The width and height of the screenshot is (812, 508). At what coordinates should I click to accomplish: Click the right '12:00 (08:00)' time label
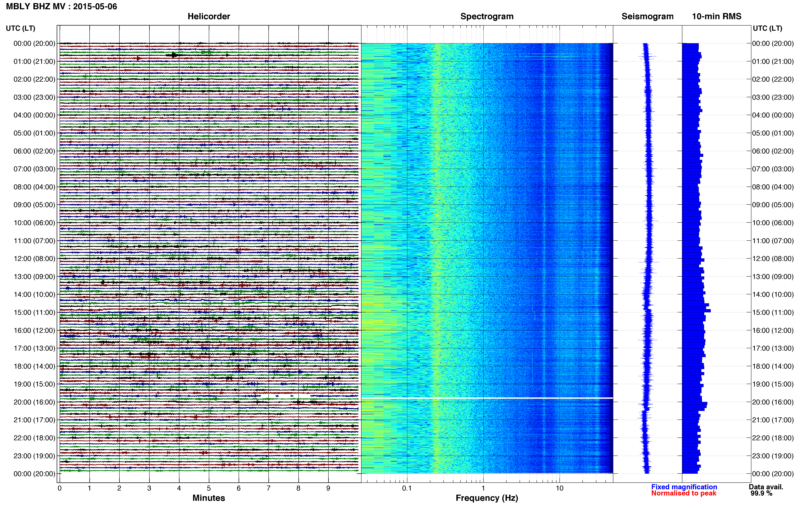click(773, 259)
